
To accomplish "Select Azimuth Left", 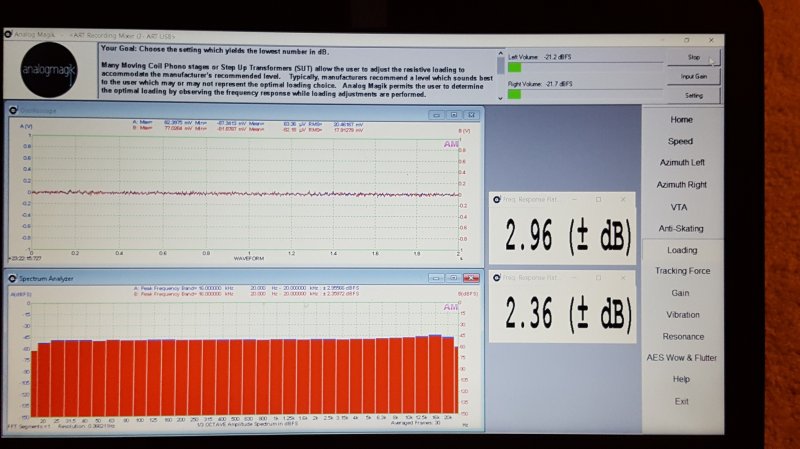I will (x=682, y=163).
